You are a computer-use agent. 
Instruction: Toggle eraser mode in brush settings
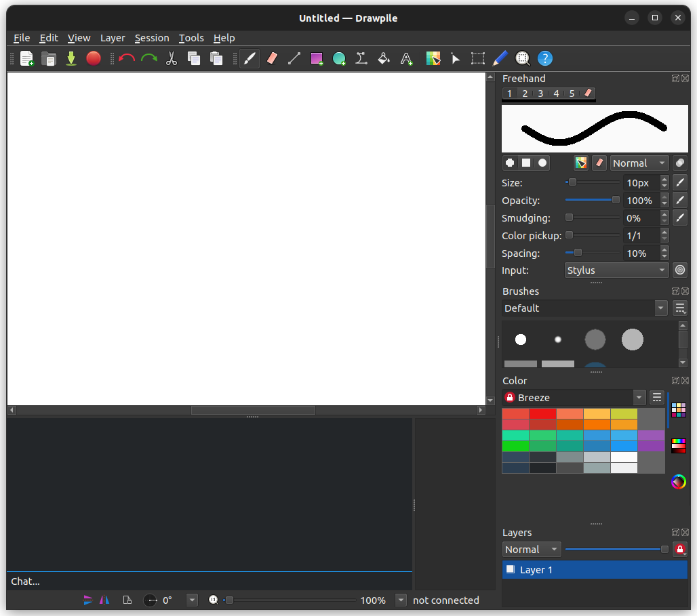[x=599, y=163]
